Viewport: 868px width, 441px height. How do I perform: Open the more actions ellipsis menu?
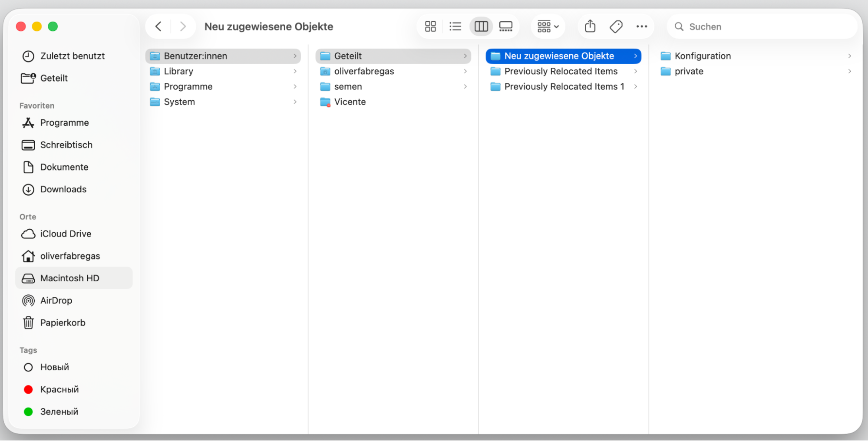pos(641,26)
